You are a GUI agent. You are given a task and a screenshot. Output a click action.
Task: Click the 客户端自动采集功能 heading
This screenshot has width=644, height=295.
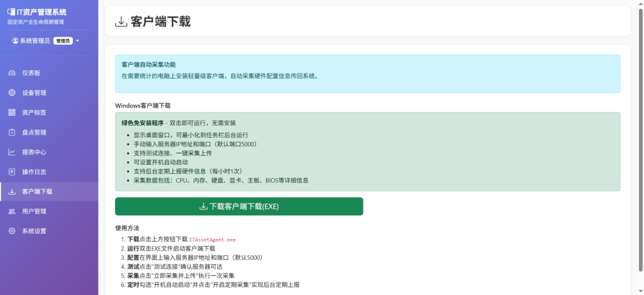click(x=148, y=65)
